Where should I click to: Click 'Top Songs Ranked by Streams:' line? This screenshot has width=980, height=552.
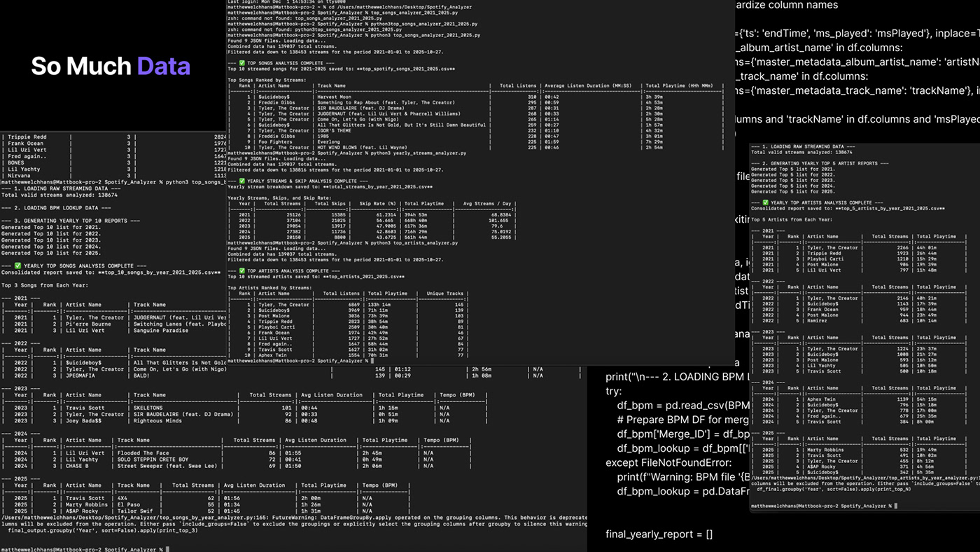click(267, 80)
